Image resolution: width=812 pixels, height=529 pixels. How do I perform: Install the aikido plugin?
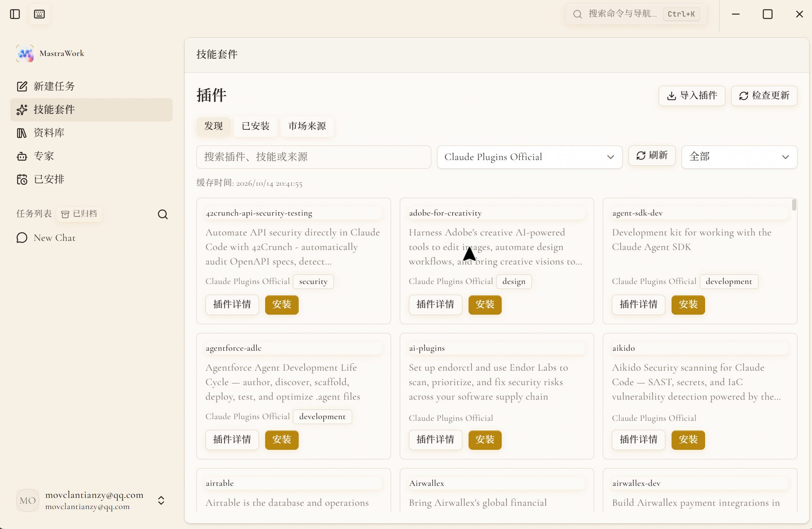[x=688, y=440]
